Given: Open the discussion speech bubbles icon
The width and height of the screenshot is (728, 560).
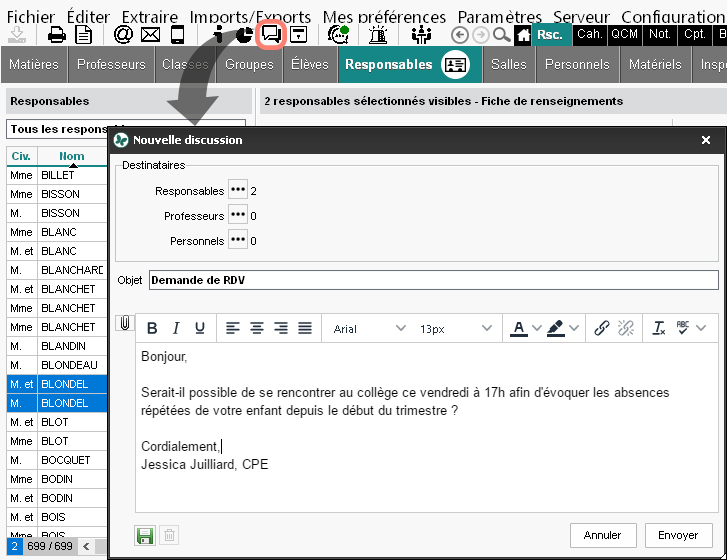Looking at the screenshot, I should (271, 35).
